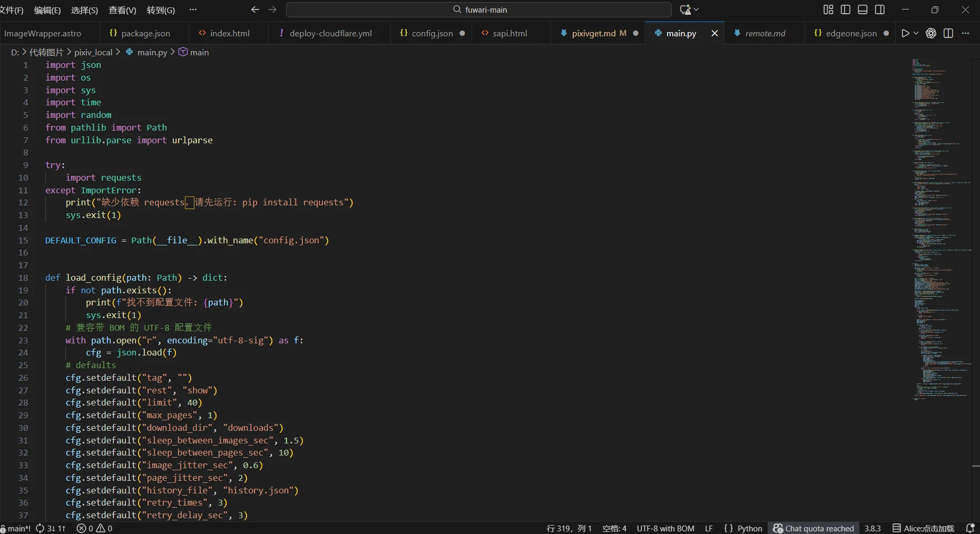Close the main.py tab
Image resolution: width=980 pixels, height=534 pixels.
coord(714,33)
